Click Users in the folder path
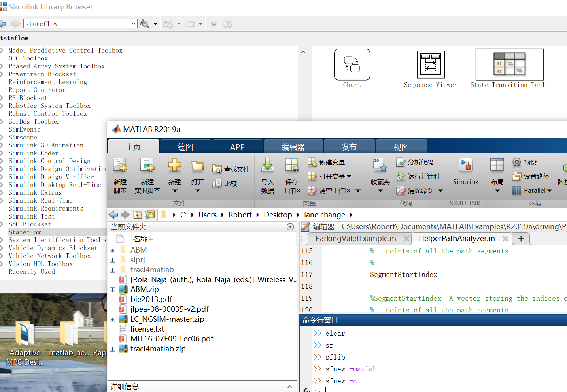This screenshot has width=567, height=392. (208, 215)
